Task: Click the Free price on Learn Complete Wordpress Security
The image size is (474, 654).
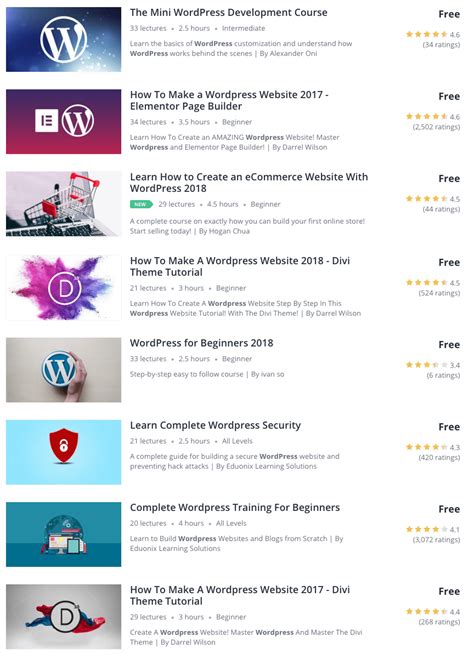Action: pyautogui.click(x=449, y=427)
